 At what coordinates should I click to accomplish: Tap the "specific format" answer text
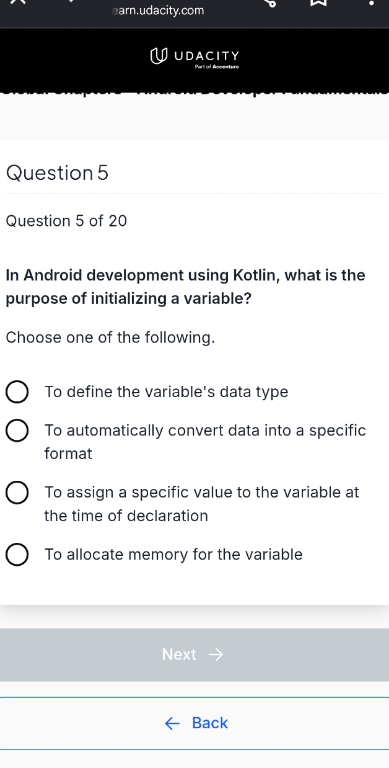coord(205,442)
